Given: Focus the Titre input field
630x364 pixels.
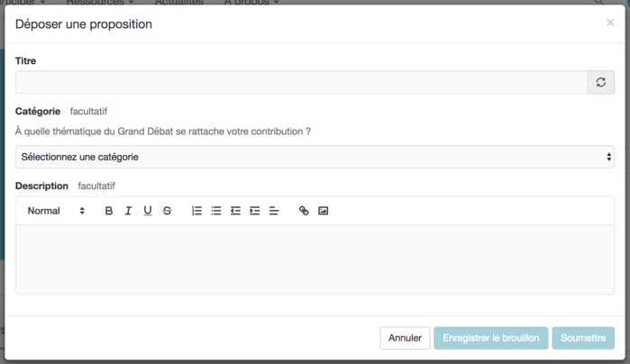Looking at the screenshot, I should click(301, 82).
